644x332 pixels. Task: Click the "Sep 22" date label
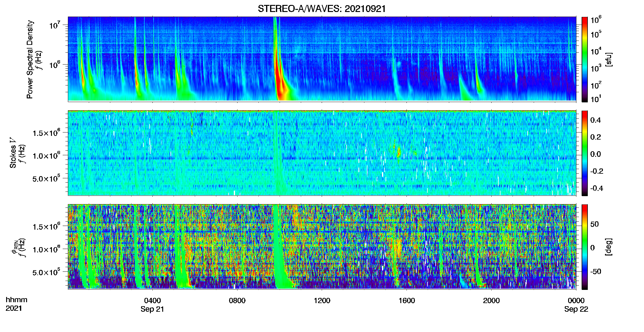coord(576,309)
